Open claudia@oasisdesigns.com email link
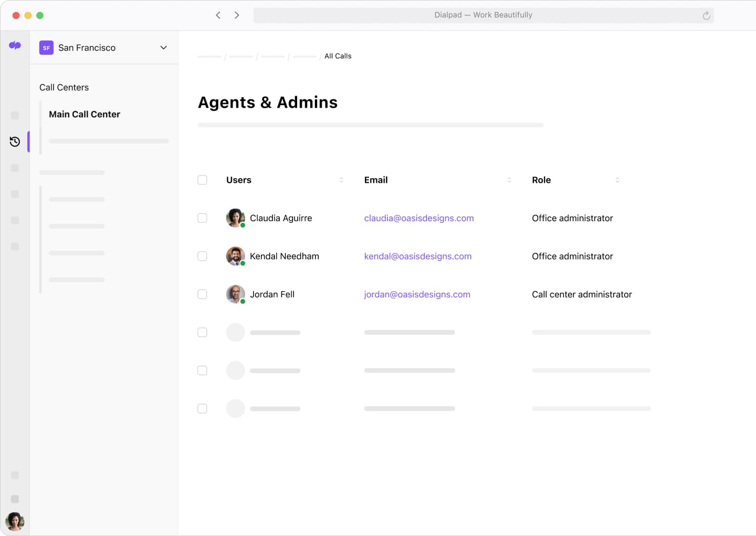Screen dimensions: 756x536 coord(419,218)
